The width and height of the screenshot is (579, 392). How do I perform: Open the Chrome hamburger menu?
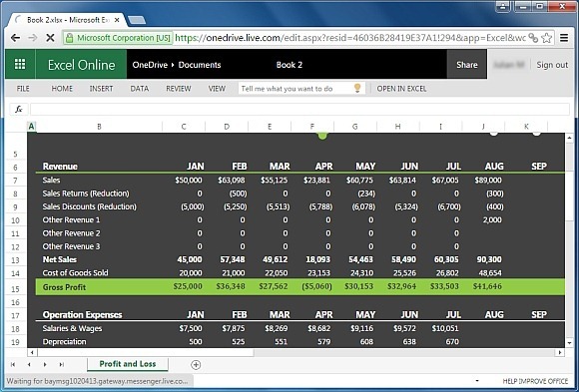[564, 38]
